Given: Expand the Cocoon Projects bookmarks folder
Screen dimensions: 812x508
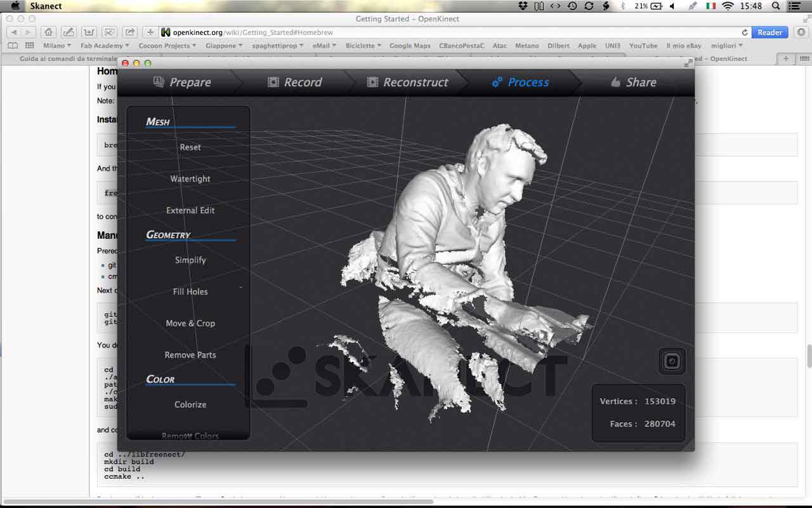Looking at the screenshot, I should click(x=167, y=46).
